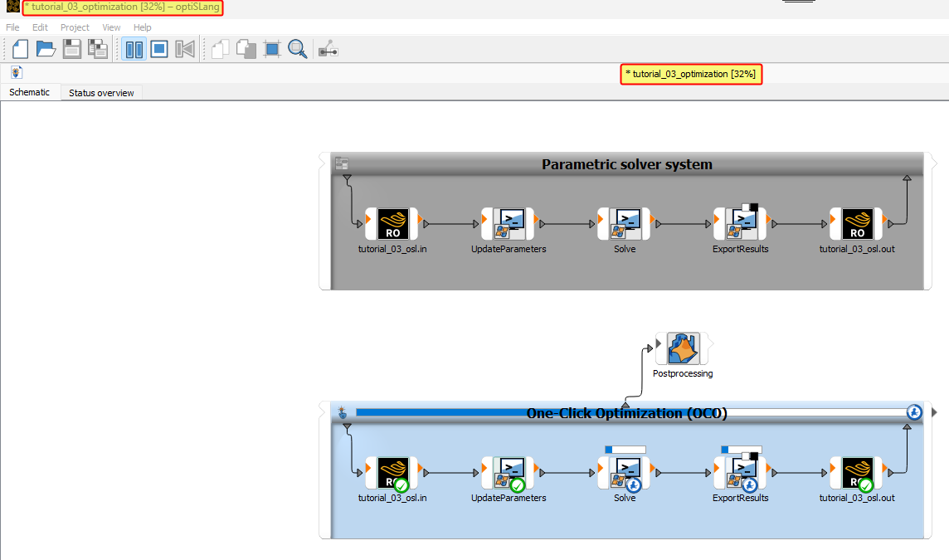This screenshot has height=560, width=949.
Task: Stop the project run with the square icon
Action: [x=159, y=49]
